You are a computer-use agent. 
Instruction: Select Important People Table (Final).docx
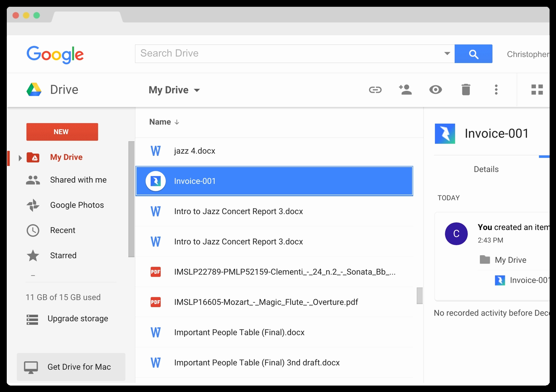[x=274, y=332]
